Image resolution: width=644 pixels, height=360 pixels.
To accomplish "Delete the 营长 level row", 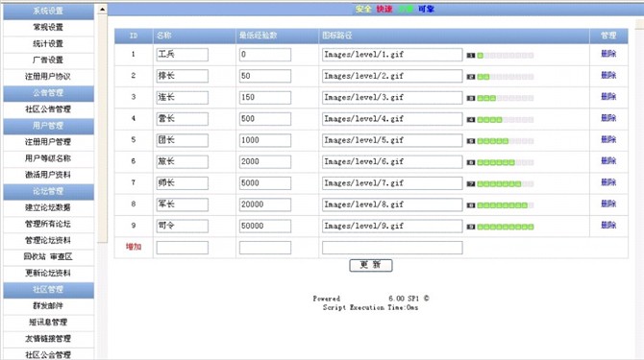I will pos(608,118).
